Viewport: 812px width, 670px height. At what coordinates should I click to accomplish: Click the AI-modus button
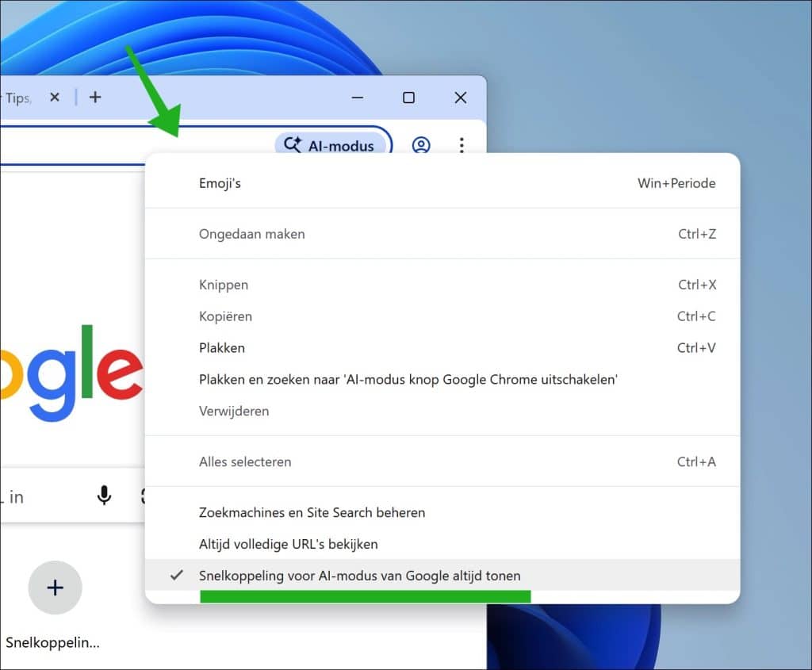332,145
